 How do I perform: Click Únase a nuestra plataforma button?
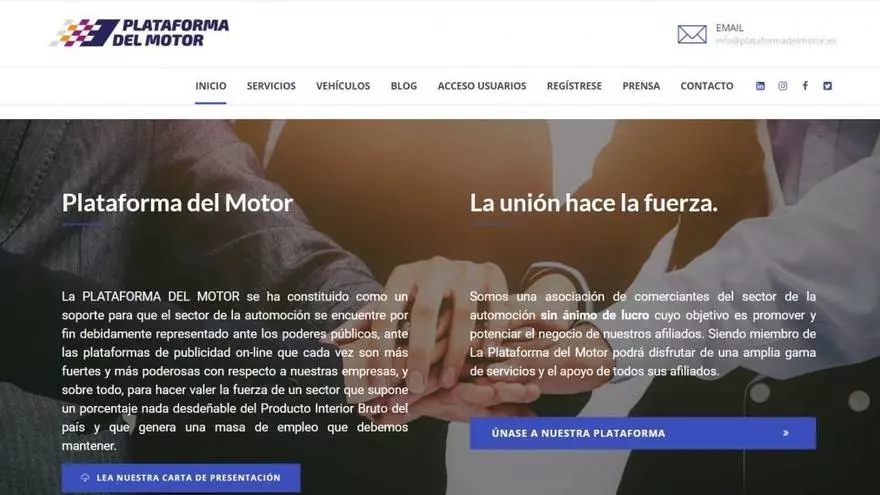click(x=643, y=433)
